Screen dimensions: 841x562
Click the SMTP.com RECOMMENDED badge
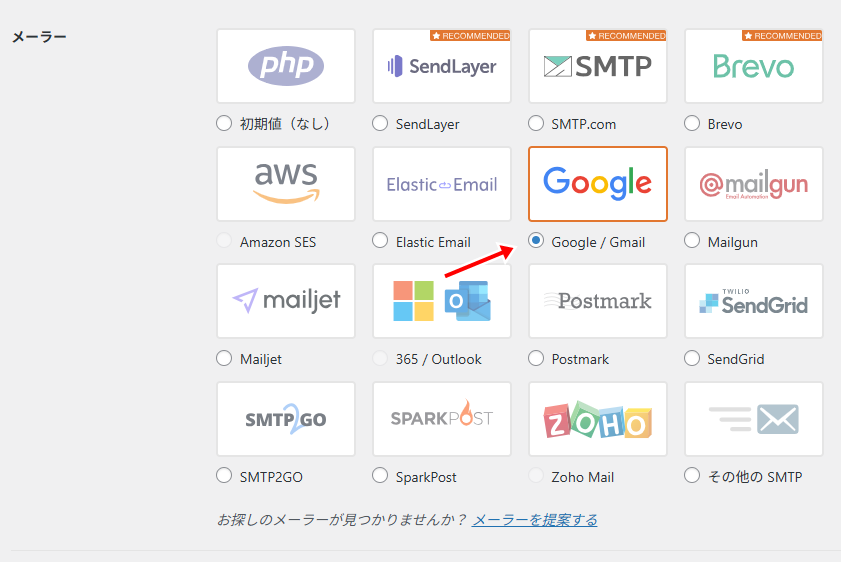(626, 35)
